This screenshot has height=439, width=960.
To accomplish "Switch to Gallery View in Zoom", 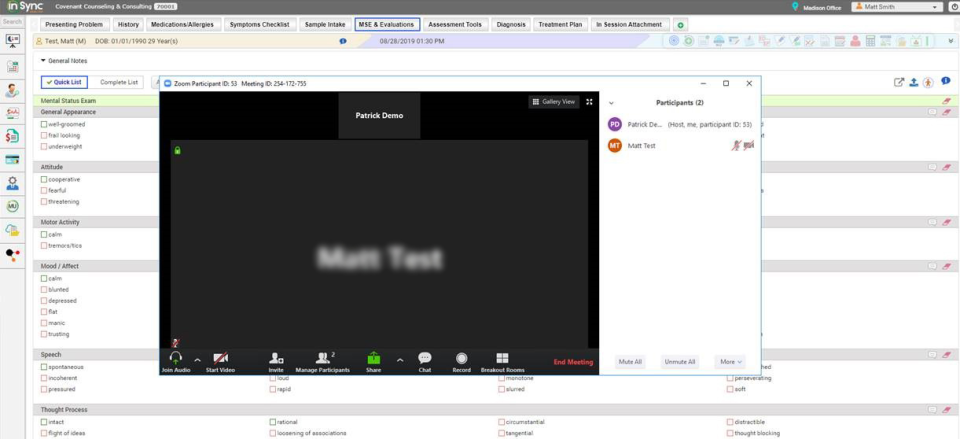I will (x=554, y=102).
